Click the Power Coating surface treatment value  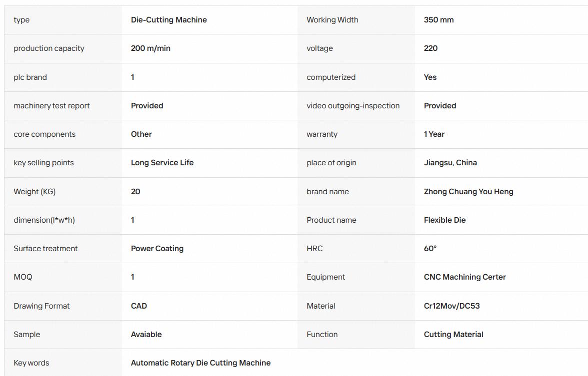(x=157, y=248)
